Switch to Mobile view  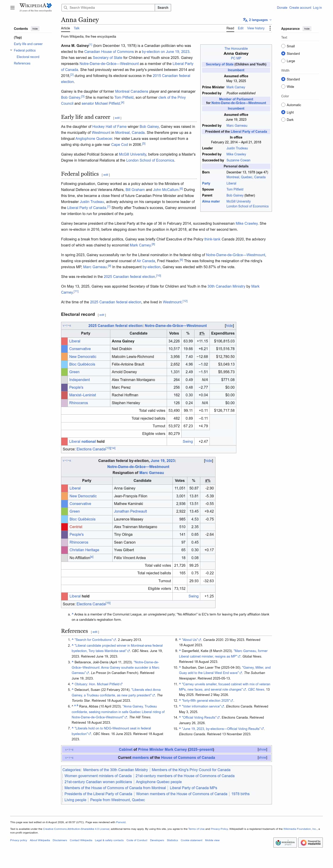click(212, 840)
